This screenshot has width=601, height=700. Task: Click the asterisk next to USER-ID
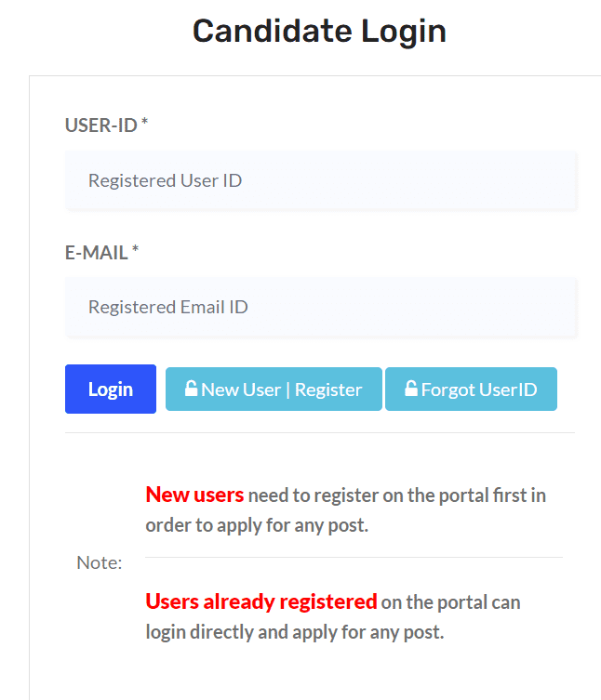click(145, 125)
